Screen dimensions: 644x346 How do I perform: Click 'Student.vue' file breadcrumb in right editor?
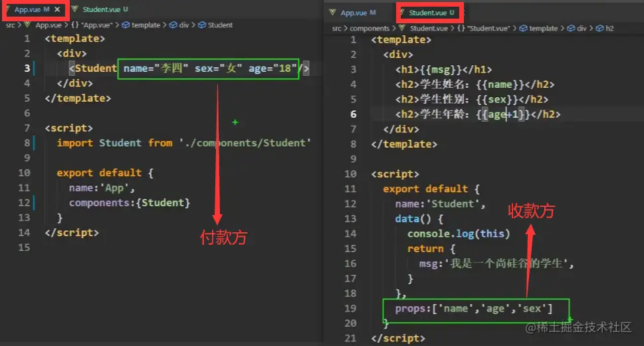429,29
